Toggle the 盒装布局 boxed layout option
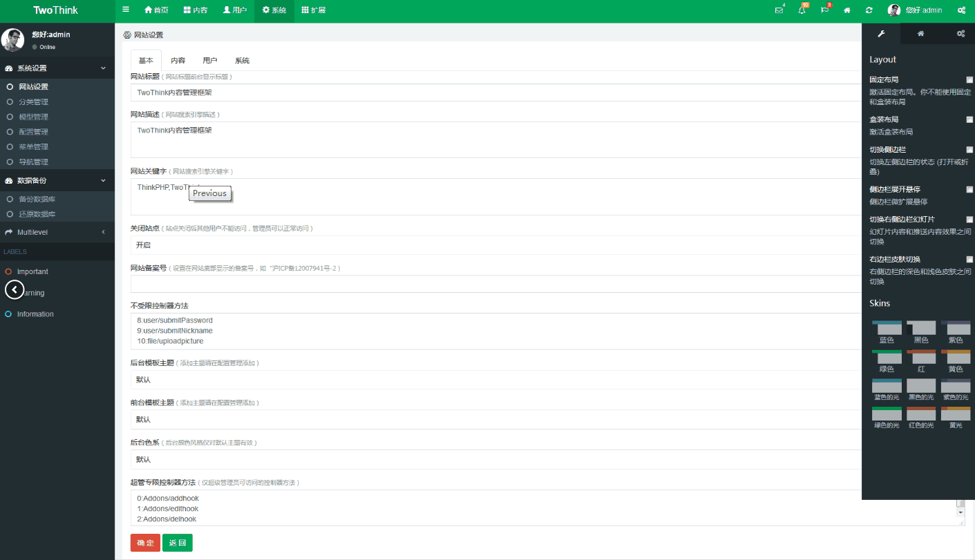This screenshot has width=975, height=560. [x=969, y=119]
